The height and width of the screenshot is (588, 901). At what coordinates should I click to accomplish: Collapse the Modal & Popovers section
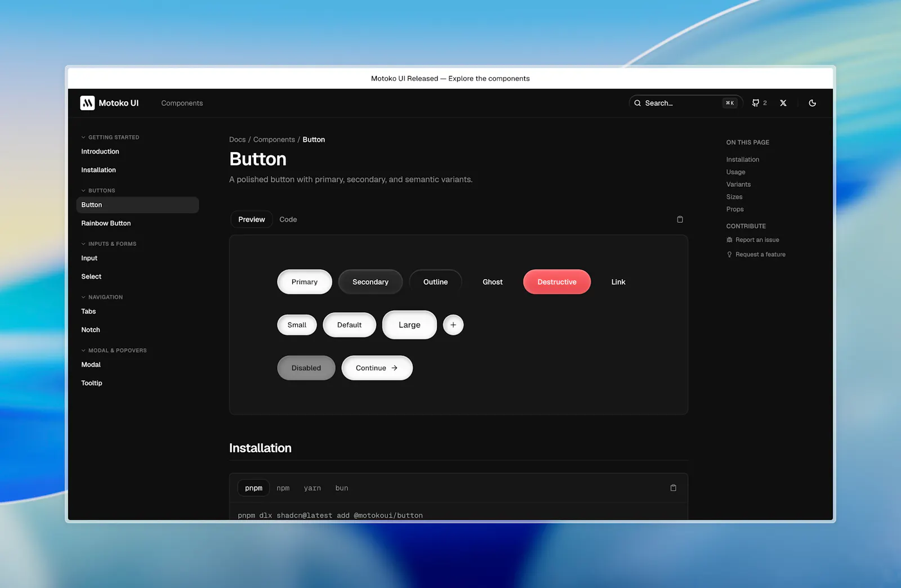114,351
